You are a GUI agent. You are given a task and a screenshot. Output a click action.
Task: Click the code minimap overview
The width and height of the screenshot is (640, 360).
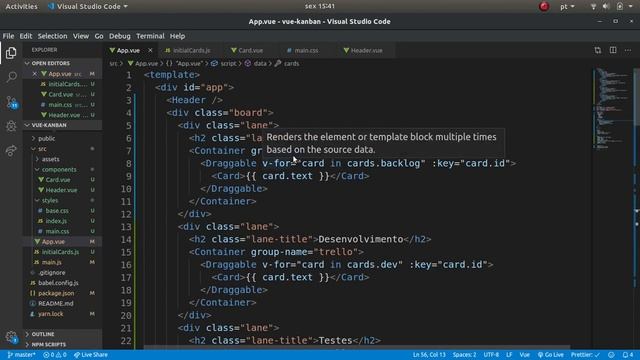pos(612,108)
